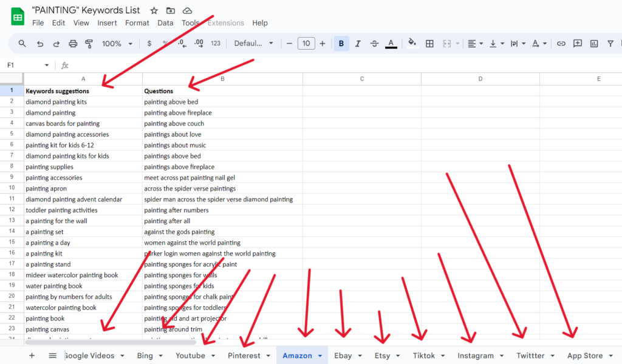Toggle bold formatting
622x364 pixels.
point(341,43)
